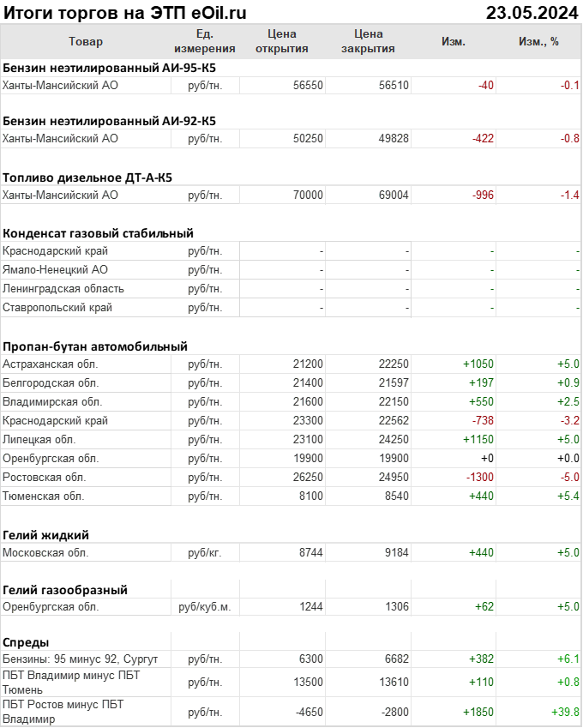Click the "Астраханская обл." row label
This screenshot has height=728, width=583.
[51, 364]
